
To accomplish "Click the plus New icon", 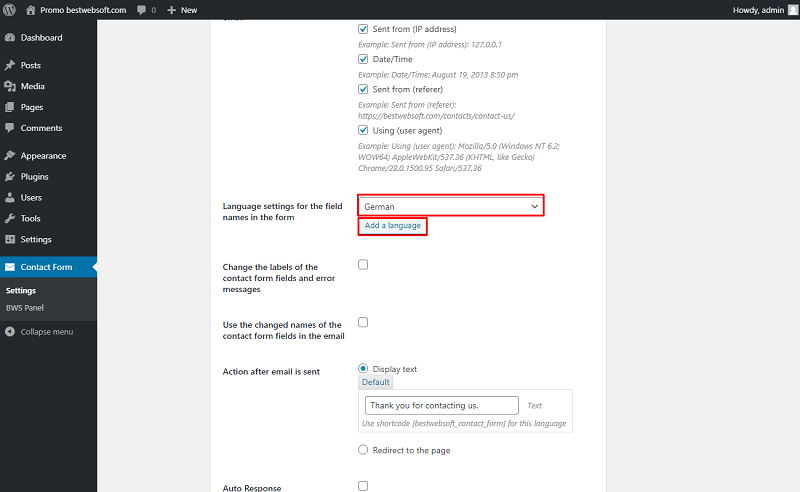I will pos(171,10).
